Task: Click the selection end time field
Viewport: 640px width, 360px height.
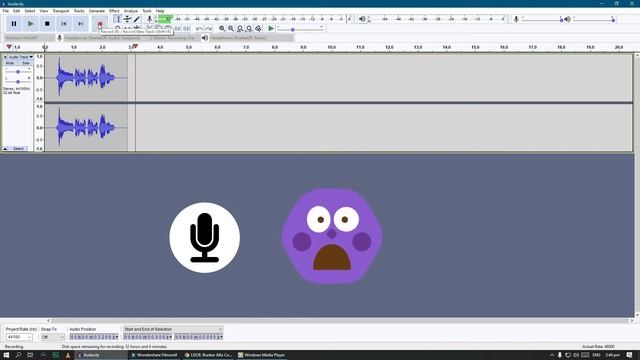Action: [198, 337]
